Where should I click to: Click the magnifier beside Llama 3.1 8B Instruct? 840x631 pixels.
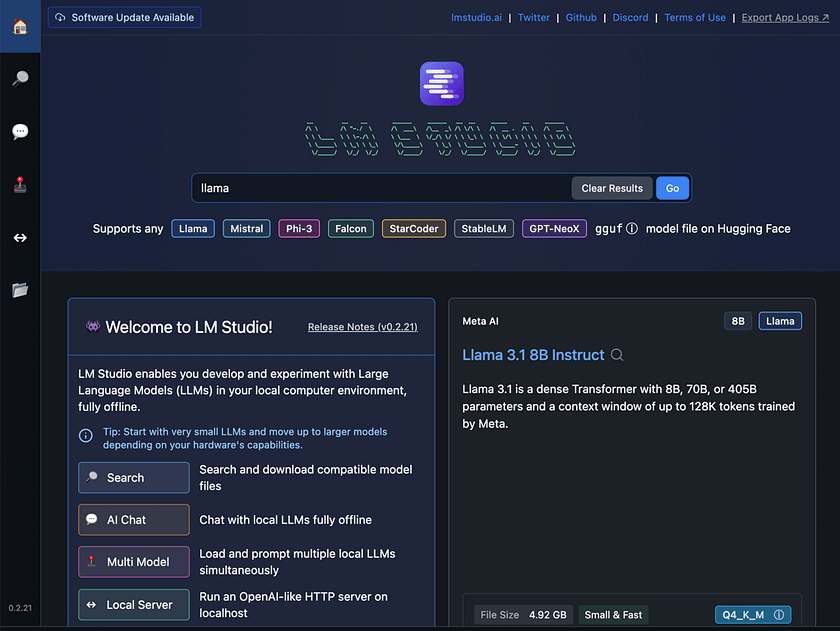tap(617, 355)
